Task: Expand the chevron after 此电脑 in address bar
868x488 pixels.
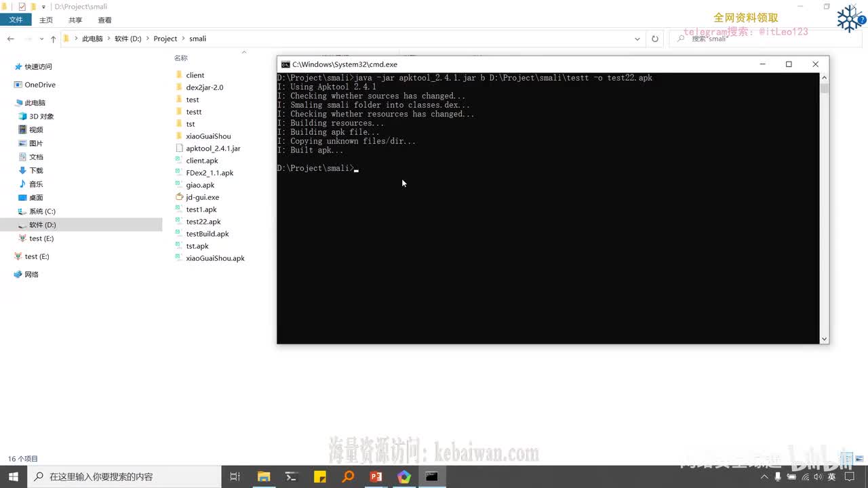Action: click(x=109, y=39)
